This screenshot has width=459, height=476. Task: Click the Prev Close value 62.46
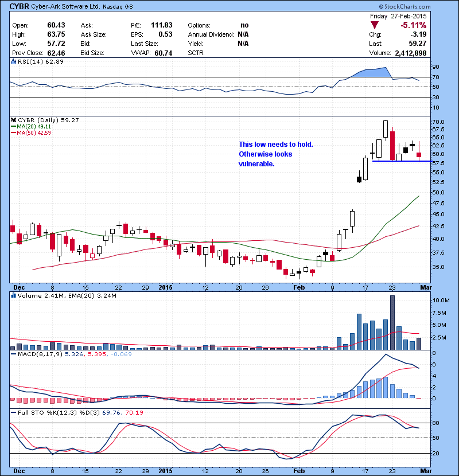56,53
